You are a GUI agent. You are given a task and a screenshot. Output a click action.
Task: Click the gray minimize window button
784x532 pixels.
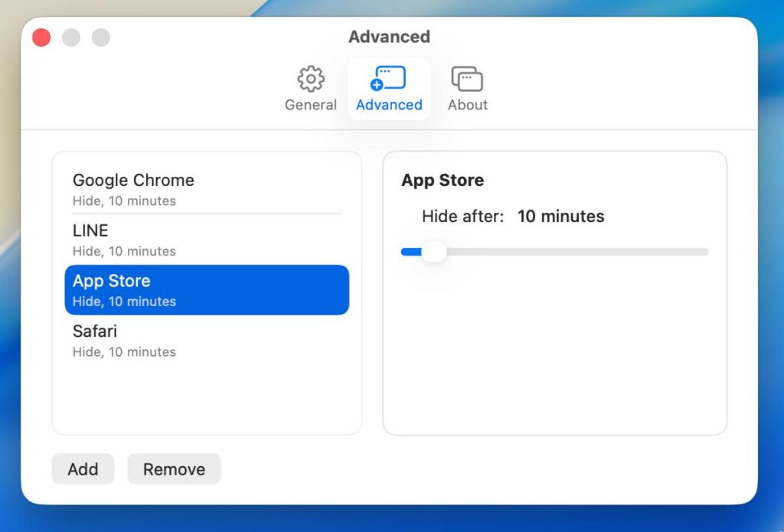(x=71, y=37)
